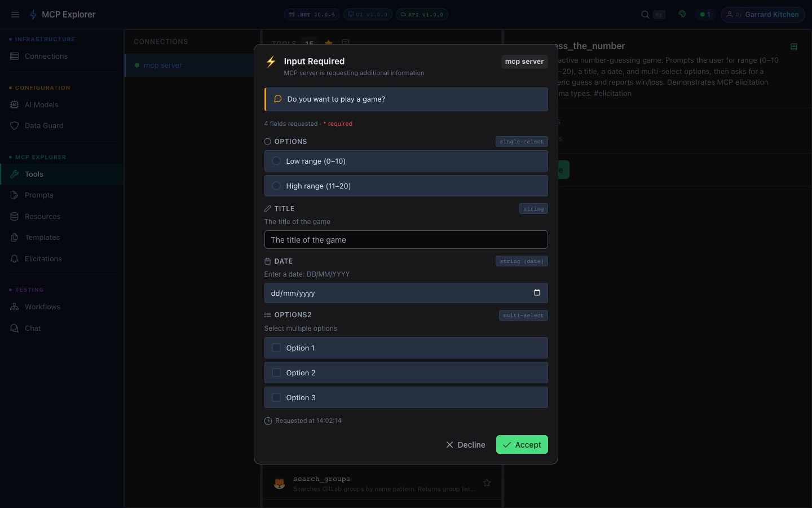The height and width of the screenshot is (508, 812).
Task: Open the date picker in the DATE field
Action: click(x=537, y=292)
